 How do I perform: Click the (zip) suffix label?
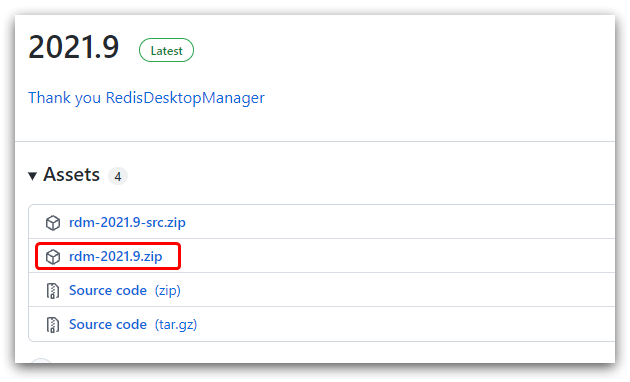coord(168,290)
